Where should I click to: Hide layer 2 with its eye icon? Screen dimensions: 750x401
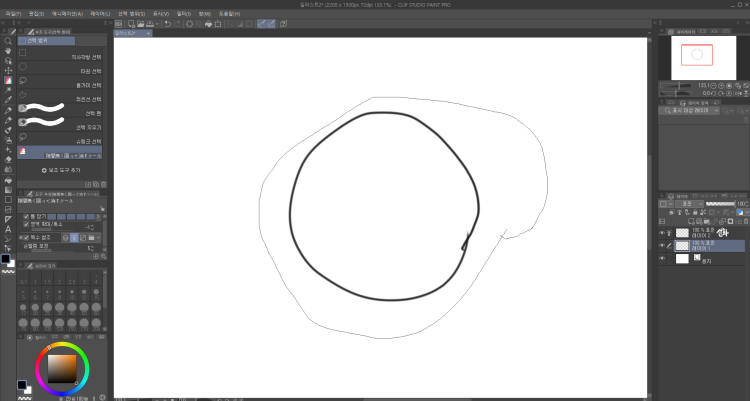pyautogui.click(x=662, y=233)
